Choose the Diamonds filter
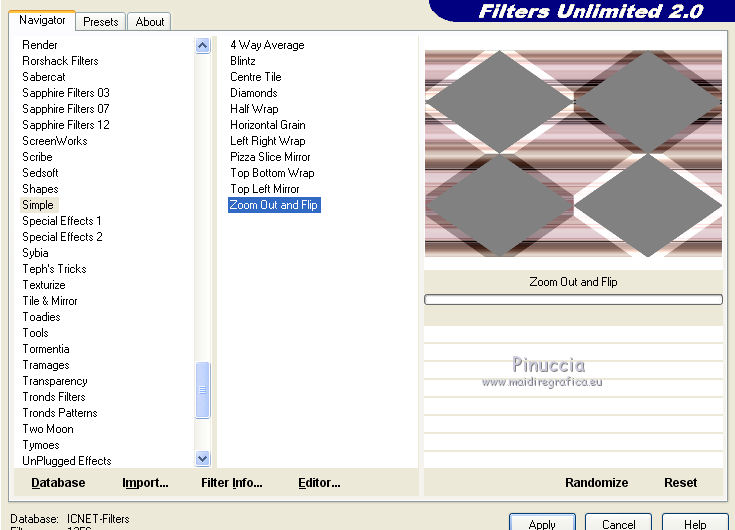The image size is (735, 530). tap(254, 93)
